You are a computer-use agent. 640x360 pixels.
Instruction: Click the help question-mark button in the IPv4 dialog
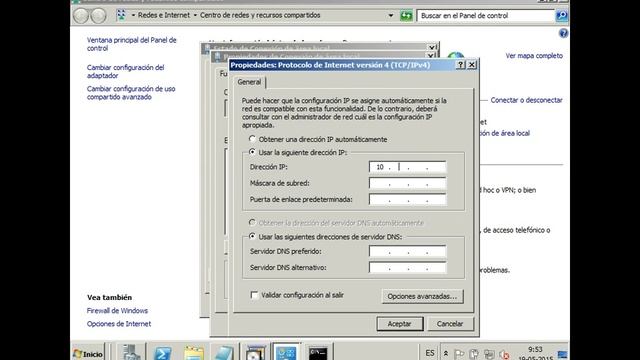coord(460,64)
